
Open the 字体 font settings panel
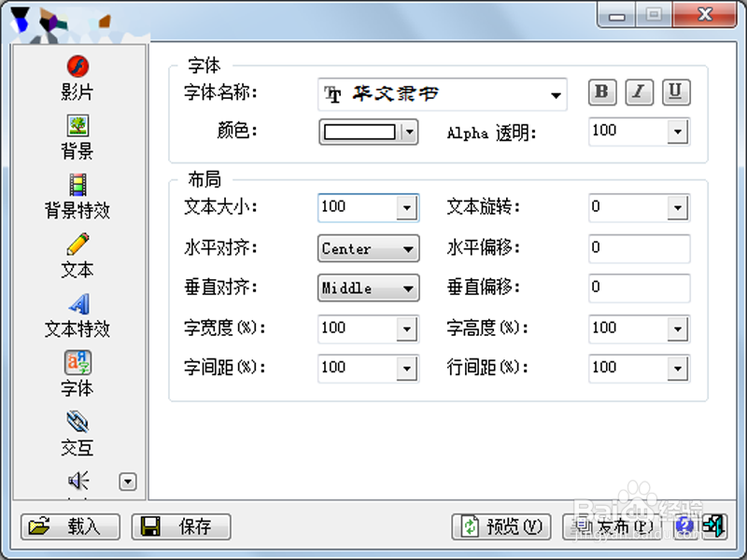[x=78, y=371]
